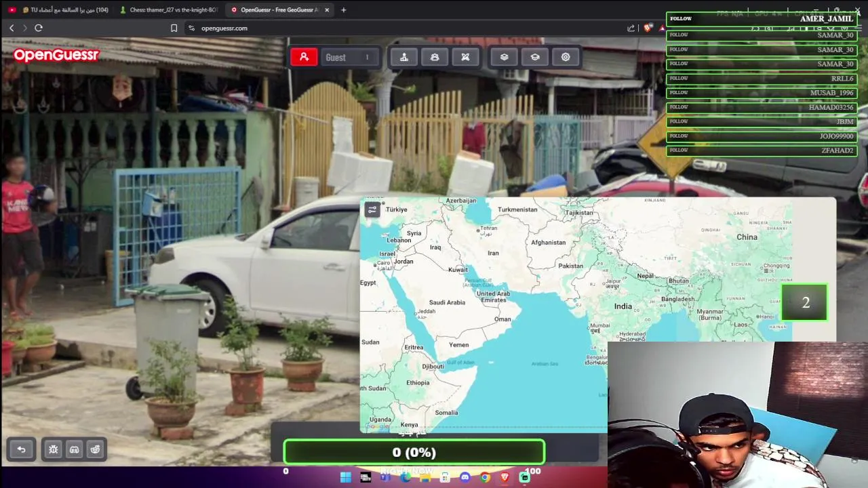Screen dimensions: 868x488
Task: Click the bug report icon
Action: click(54, 449)
